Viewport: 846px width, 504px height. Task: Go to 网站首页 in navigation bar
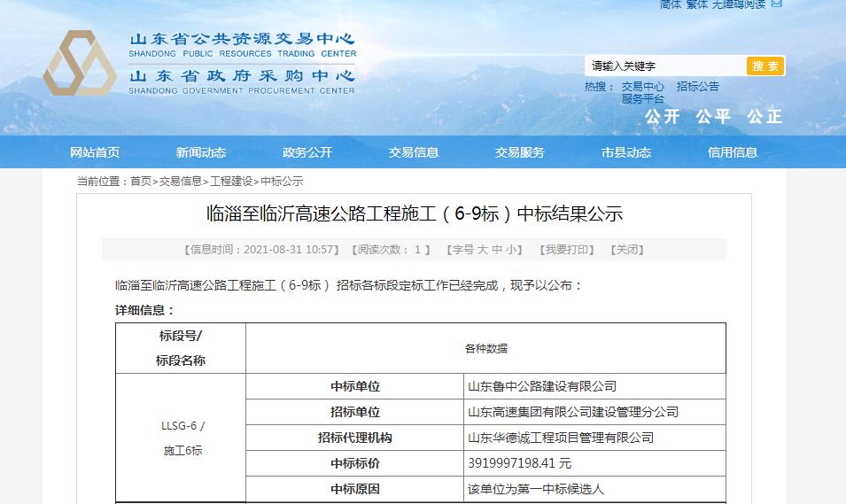95,152
